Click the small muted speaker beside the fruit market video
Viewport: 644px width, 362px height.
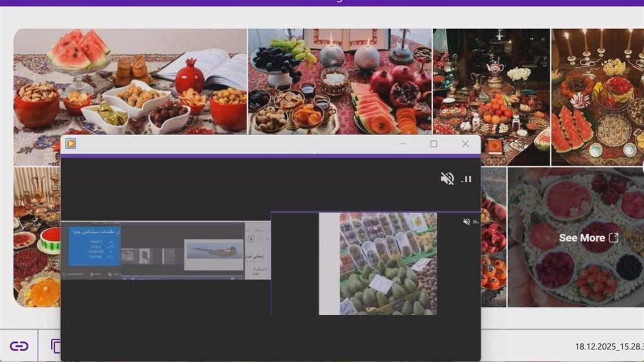(466, 222)
